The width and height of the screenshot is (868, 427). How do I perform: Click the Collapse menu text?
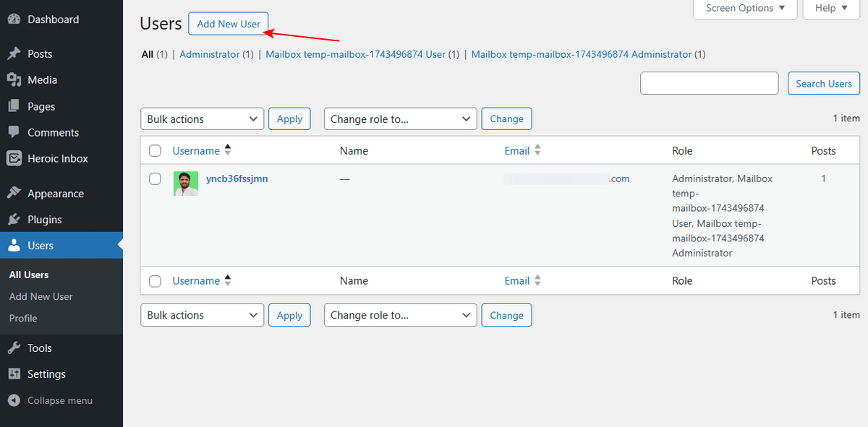click(60, 400)
